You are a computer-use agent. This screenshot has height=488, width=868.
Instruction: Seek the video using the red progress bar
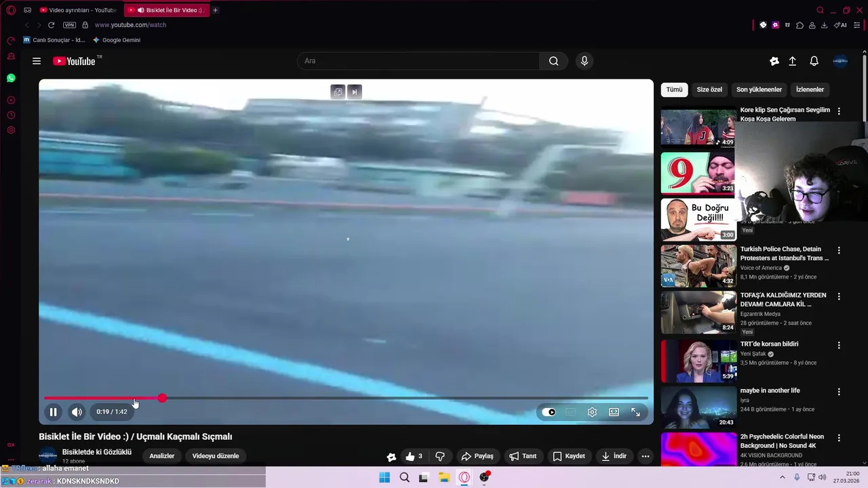(x=346, y=398)
